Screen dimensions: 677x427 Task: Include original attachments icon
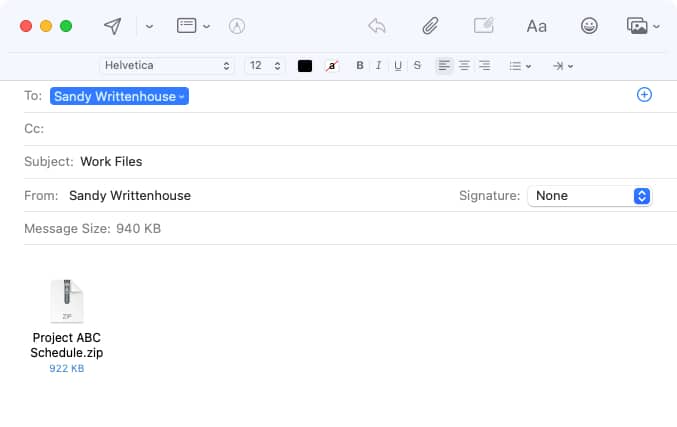click(484, 26)
